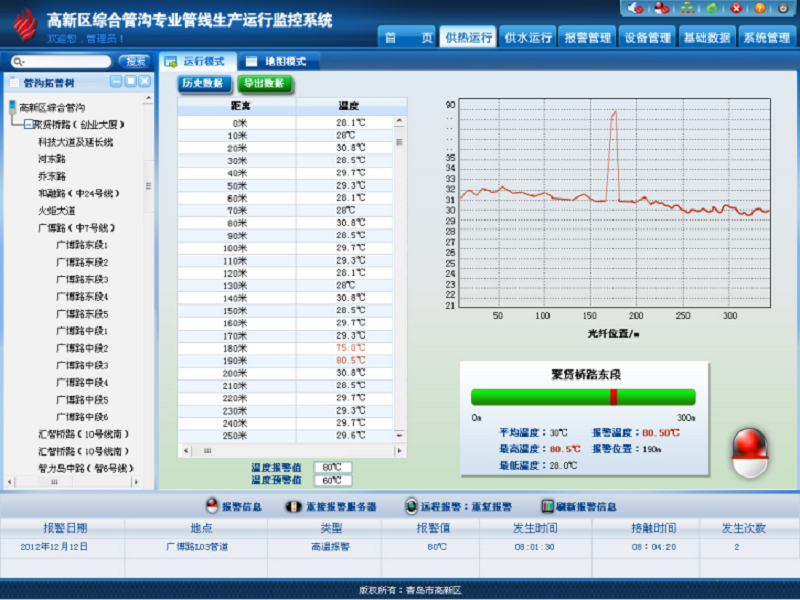
Task: Click the 重接报警服务器 reconnect icon
Action: (293, 506)
